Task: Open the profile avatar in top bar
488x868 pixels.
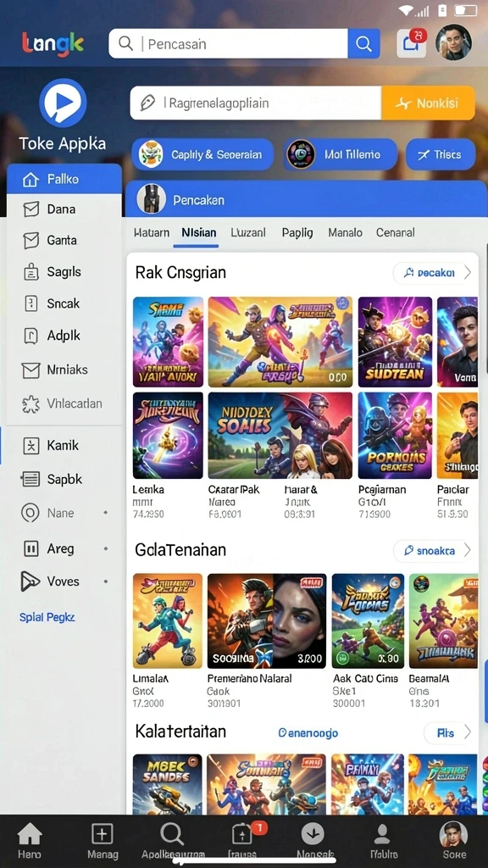Action: (453, 42)
